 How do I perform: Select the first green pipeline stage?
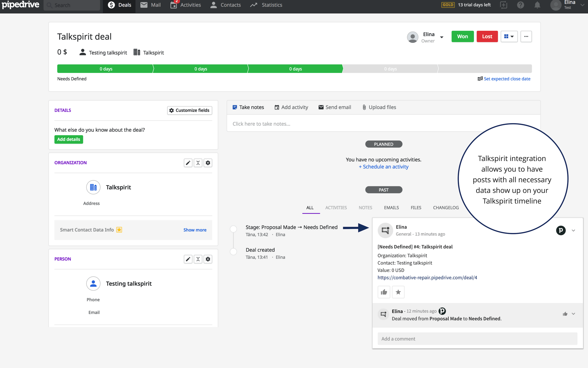pyautogui.click(x=105, y=69)
